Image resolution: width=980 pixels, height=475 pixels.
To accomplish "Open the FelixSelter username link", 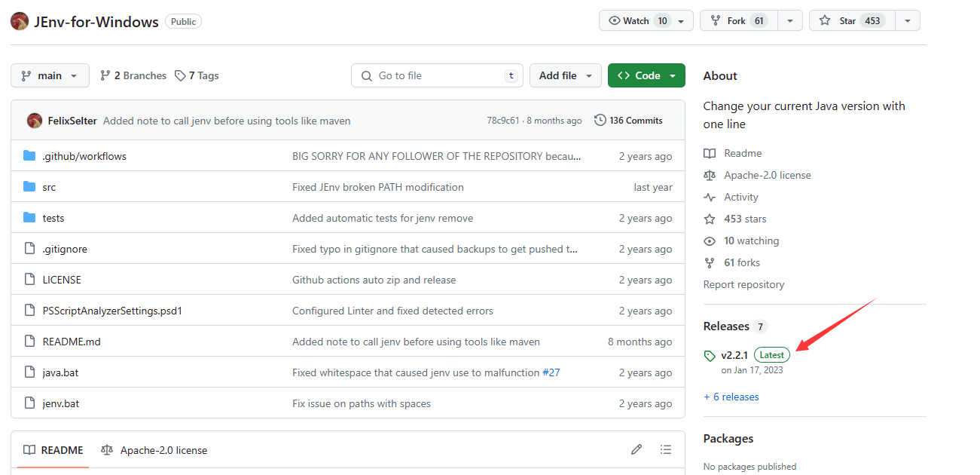I will point(72,121).
